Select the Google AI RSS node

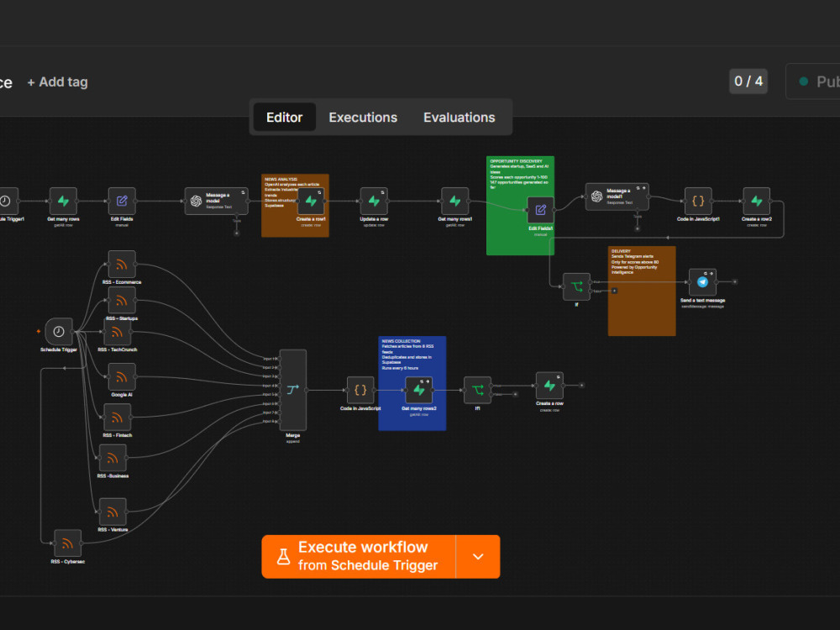click(122, 376)
